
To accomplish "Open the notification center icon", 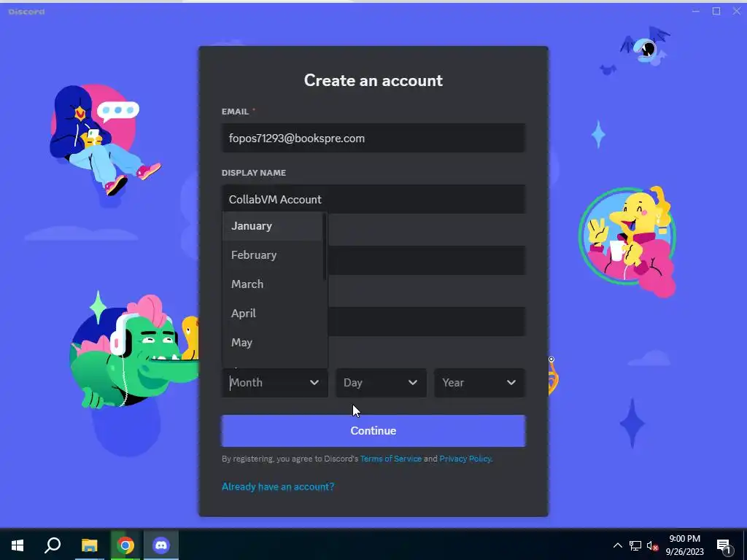I will pyautogui.click(x=724, y=546).
